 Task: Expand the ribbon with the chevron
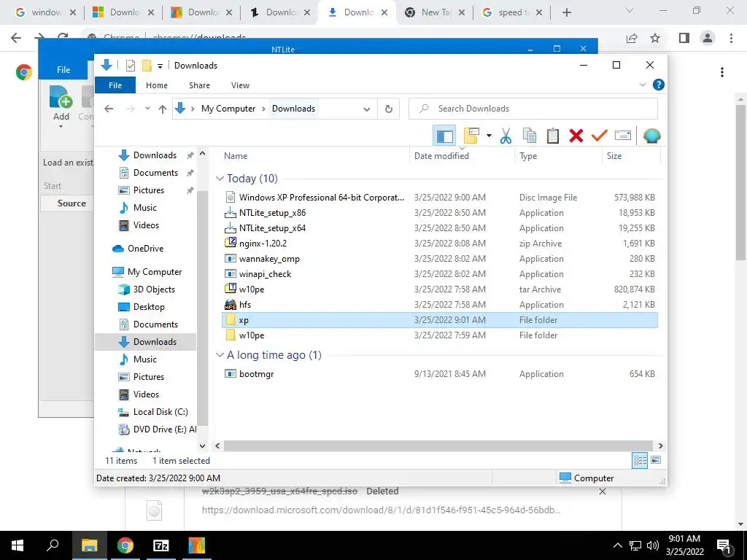(642, 85)
